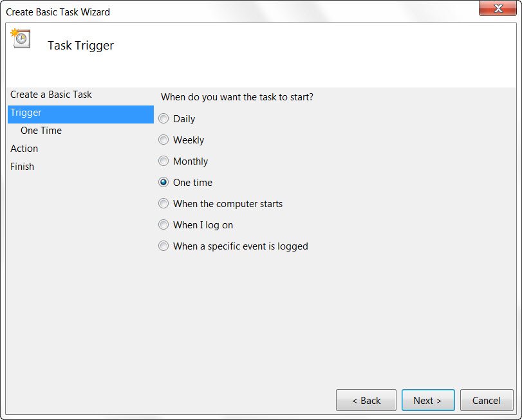Enable 'When the computer starts' trigger

(x=163, y=203)
